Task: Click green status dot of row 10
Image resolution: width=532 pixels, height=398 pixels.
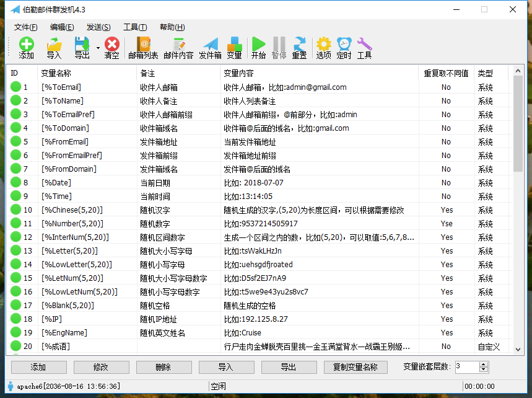Action: click(x=15, y=210)
